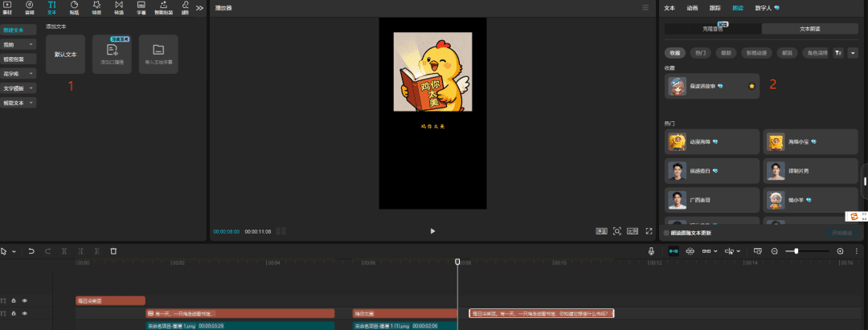Enter fullscreen preview in the player
This screenshot has width=868, height=330.
pos(649,231)
